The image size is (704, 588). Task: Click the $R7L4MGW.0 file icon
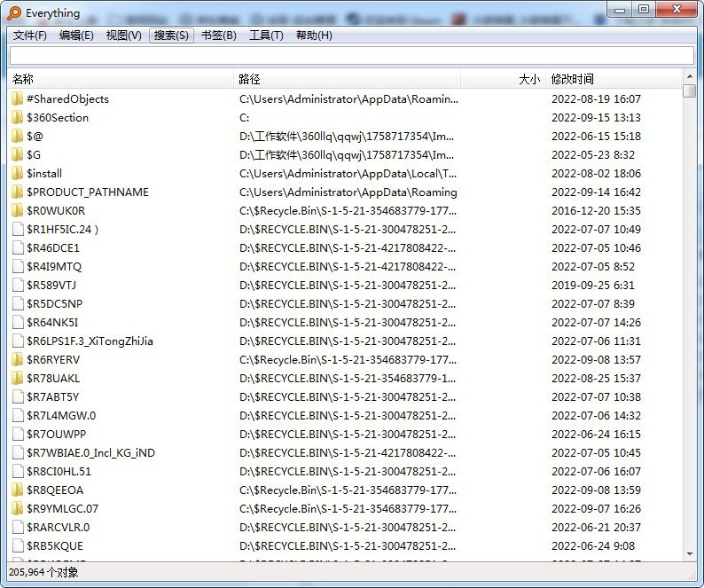tap(18, 416)
